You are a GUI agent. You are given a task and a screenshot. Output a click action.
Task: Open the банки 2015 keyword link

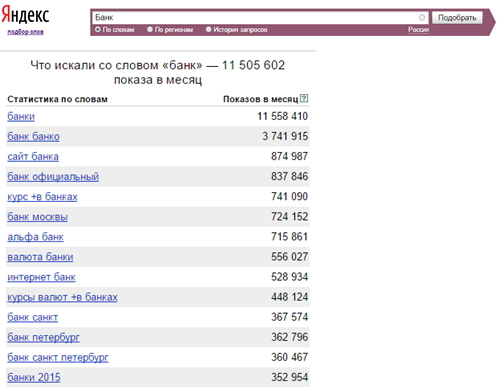34,377
